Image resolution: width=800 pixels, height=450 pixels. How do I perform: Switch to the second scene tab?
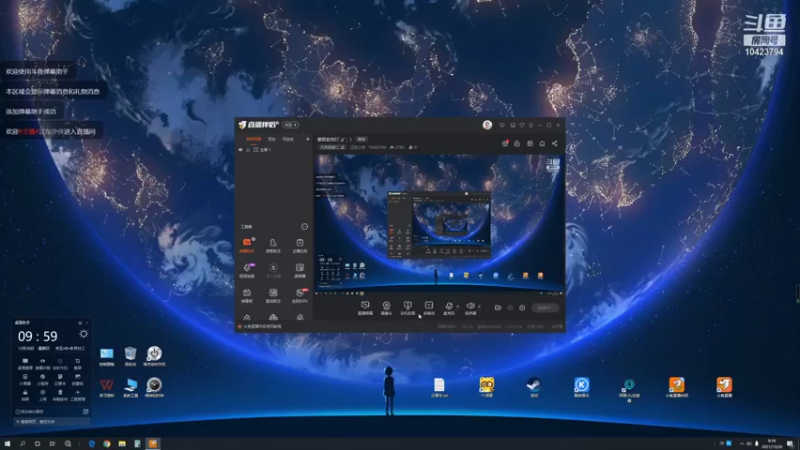click(272, 139)
